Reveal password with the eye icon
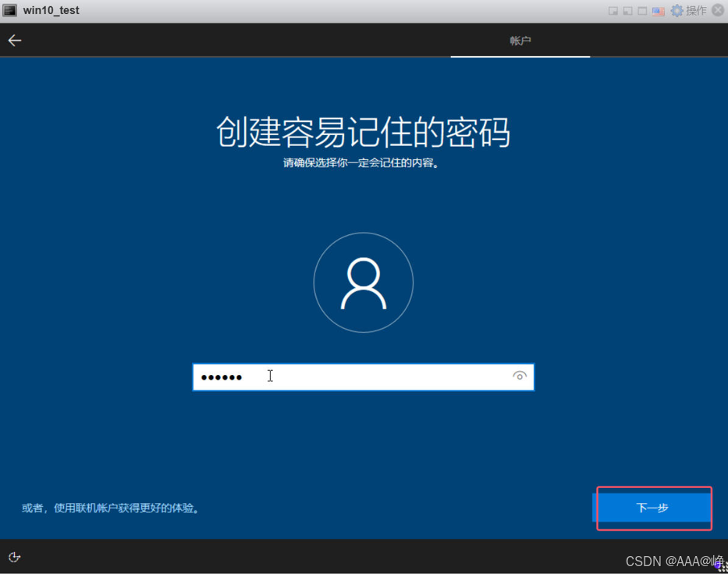This screenshot has width=728, height=574. [520, 376]
